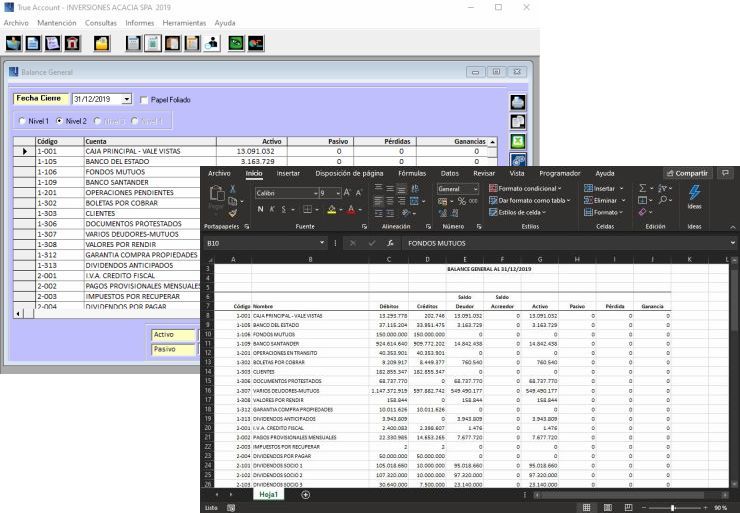Switch to Excel Revisar tab
Image resolution: width=740 pixels, height=513 pixels.
[x=484, y=173]
